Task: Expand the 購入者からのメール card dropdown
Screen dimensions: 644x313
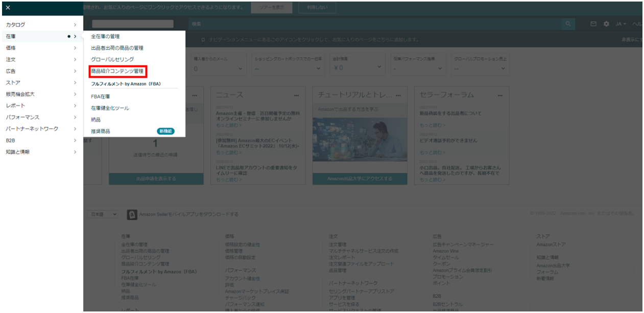Action: (241, 68)
